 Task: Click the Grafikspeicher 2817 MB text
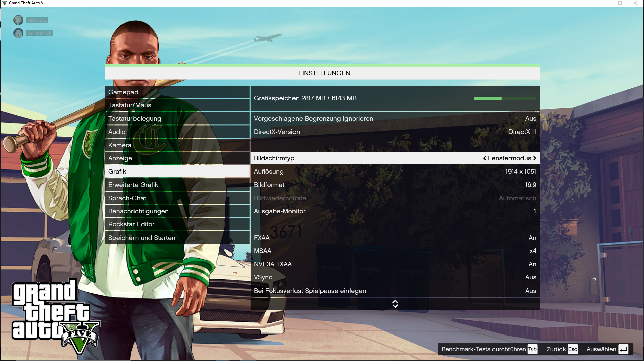pos(305,98)
